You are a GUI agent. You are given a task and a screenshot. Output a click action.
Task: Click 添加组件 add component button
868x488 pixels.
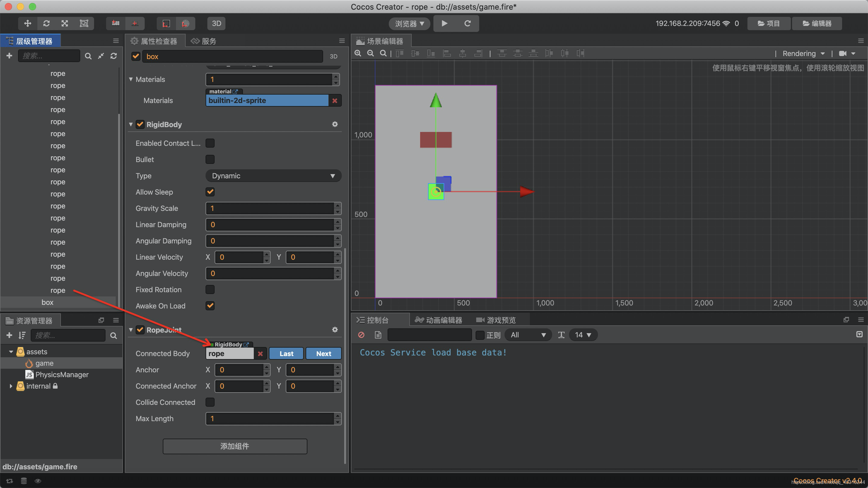(x=234, y=445)
